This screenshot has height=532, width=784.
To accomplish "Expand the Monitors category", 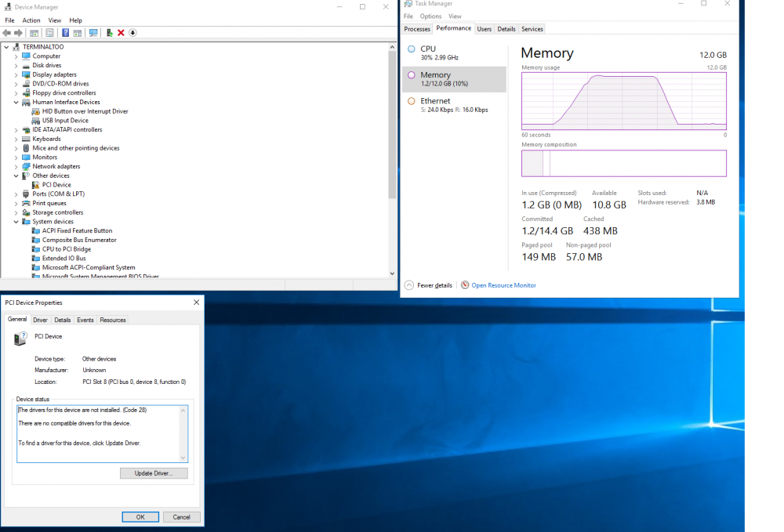I will (16, 157).
